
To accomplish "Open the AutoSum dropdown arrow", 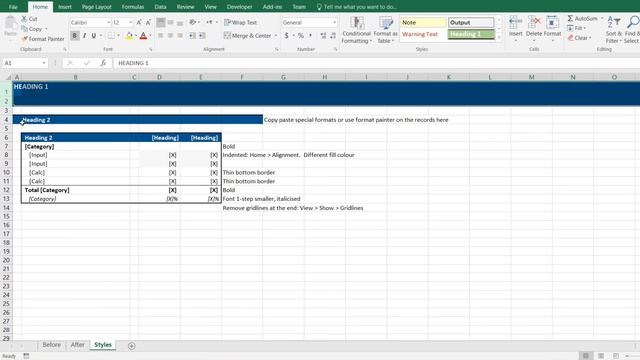I will 602,18.
